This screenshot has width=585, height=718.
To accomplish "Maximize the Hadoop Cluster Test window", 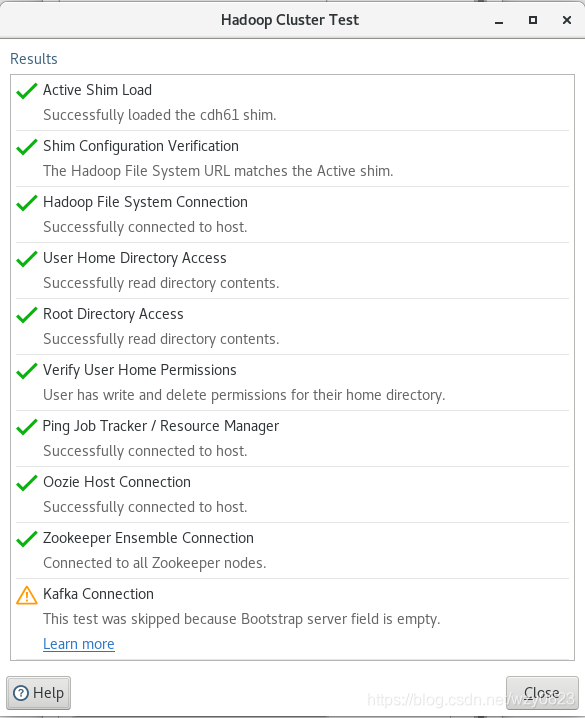I will [533, 20].
